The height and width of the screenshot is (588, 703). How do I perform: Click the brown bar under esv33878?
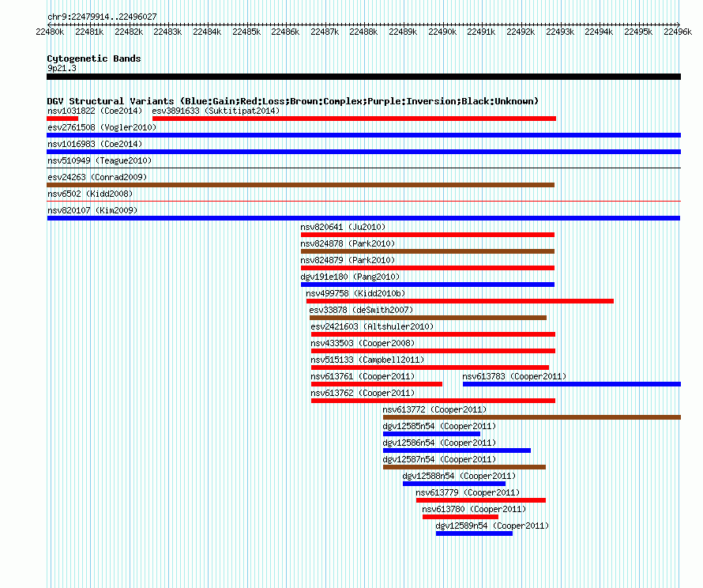428,318
